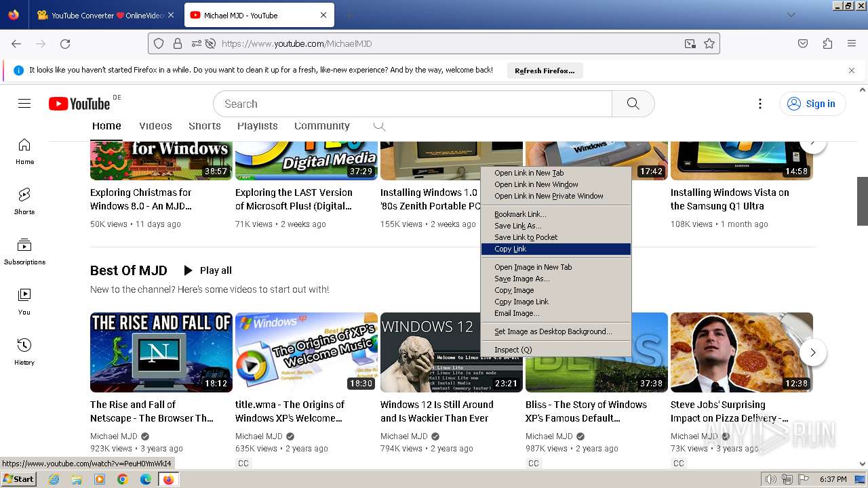Switch to channel Playlists tab
The width and height of the screenshot is (868, 488).
click(258, 126)
